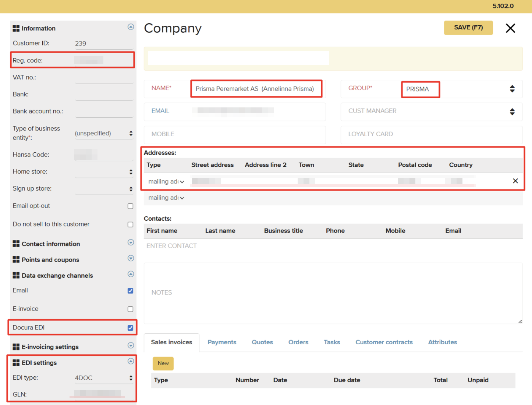Enable the Email opt-out checkbox

coord(130,206)
